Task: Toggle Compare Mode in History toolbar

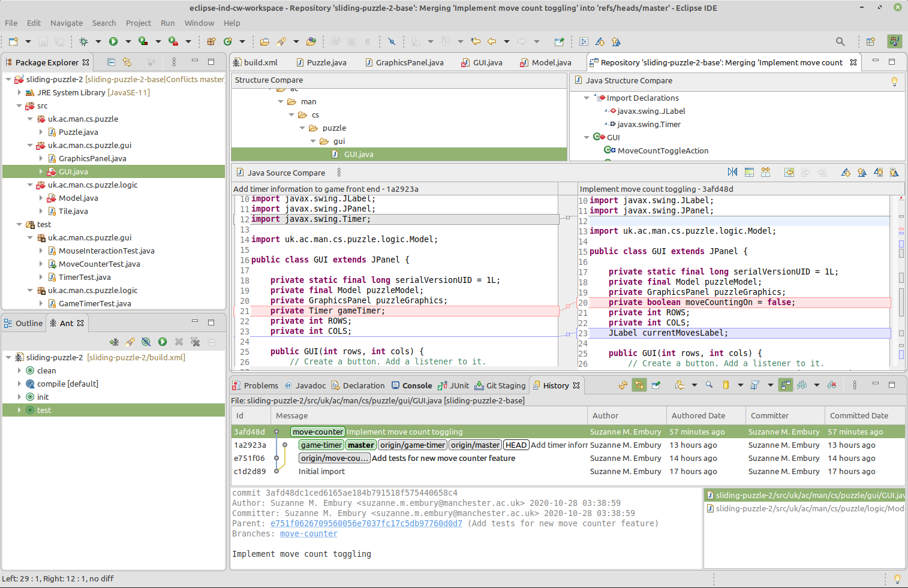Action: click(x=786, y=385)
